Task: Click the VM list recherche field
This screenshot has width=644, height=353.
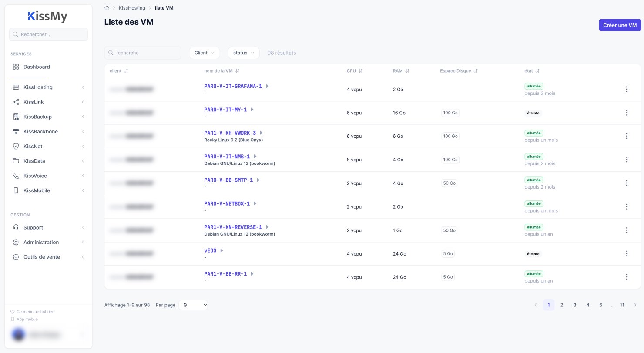Action: [143, 53]
